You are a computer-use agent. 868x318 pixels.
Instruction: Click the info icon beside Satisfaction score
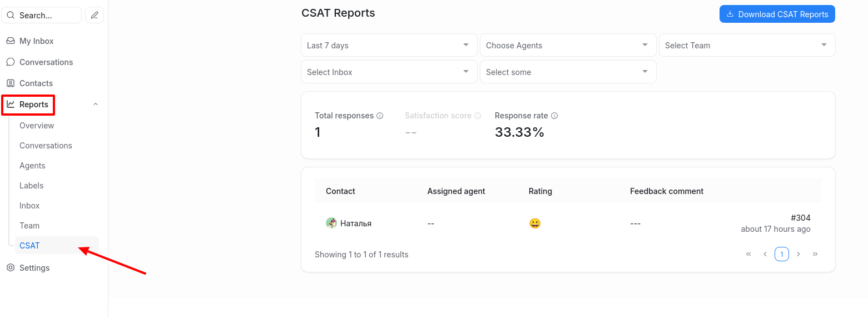click(477, 116)
